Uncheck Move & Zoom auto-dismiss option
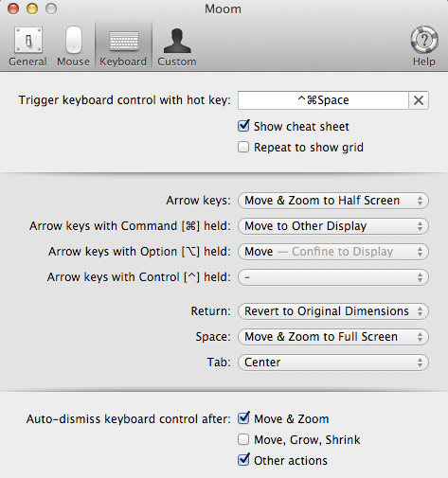This screenshot has width=448, height=478. click(x=243, y=418)
